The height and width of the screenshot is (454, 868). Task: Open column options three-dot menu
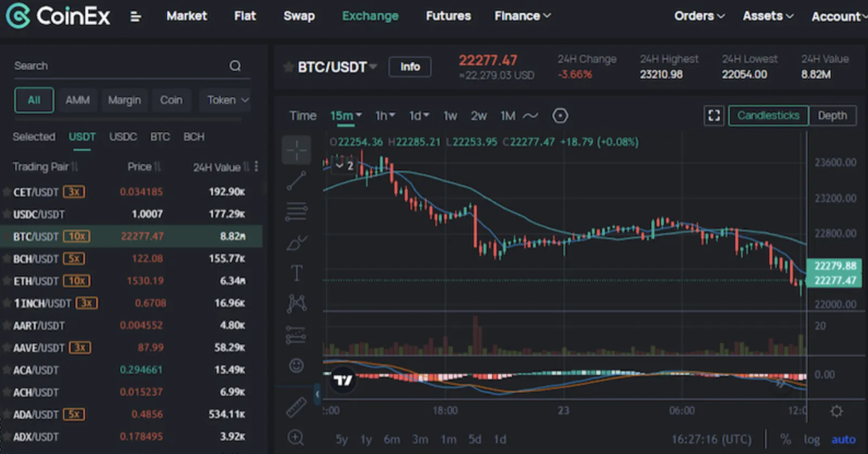(256, 167)
